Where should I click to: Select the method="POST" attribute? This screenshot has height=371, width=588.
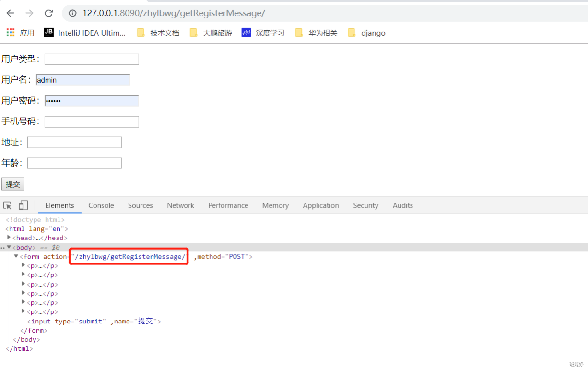tap(223, 256)
